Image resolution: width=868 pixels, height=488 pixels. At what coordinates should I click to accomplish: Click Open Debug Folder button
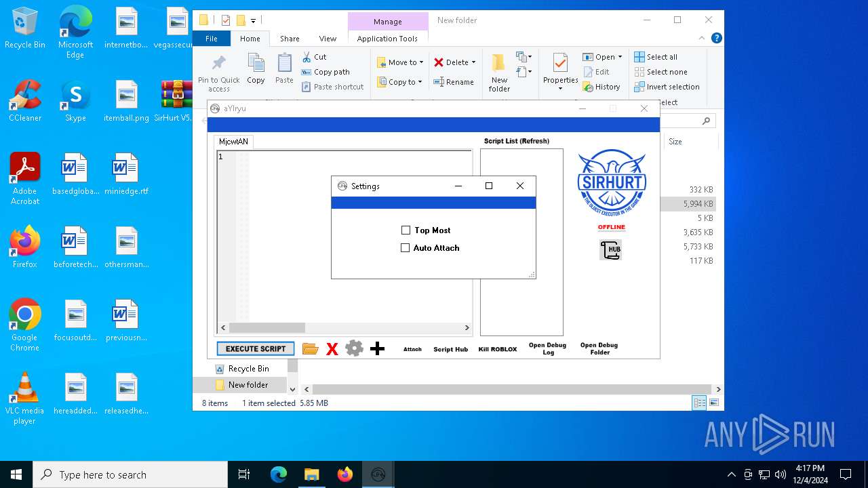pos(599,348)
